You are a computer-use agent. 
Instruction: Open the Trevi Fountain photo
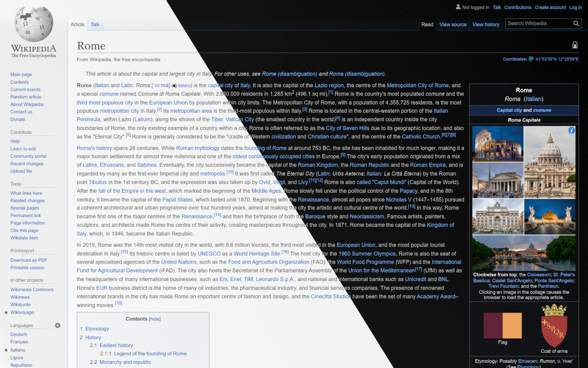[498, 217]
